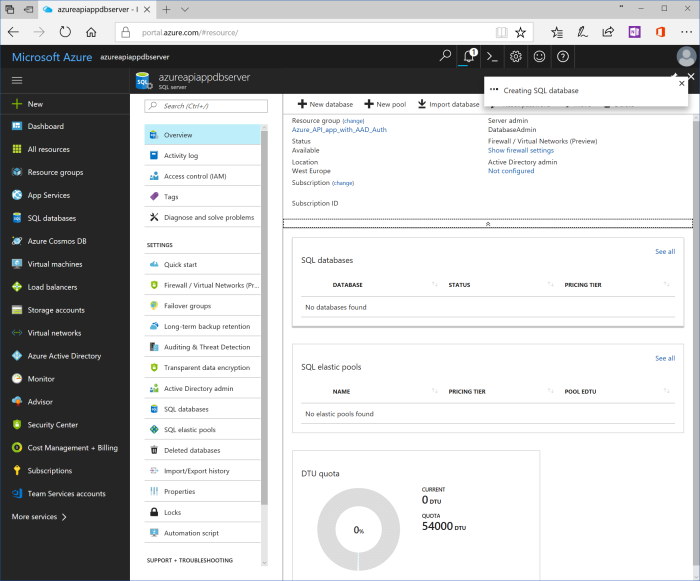
Task: Open the reading view icon
Action: (501, 32)
